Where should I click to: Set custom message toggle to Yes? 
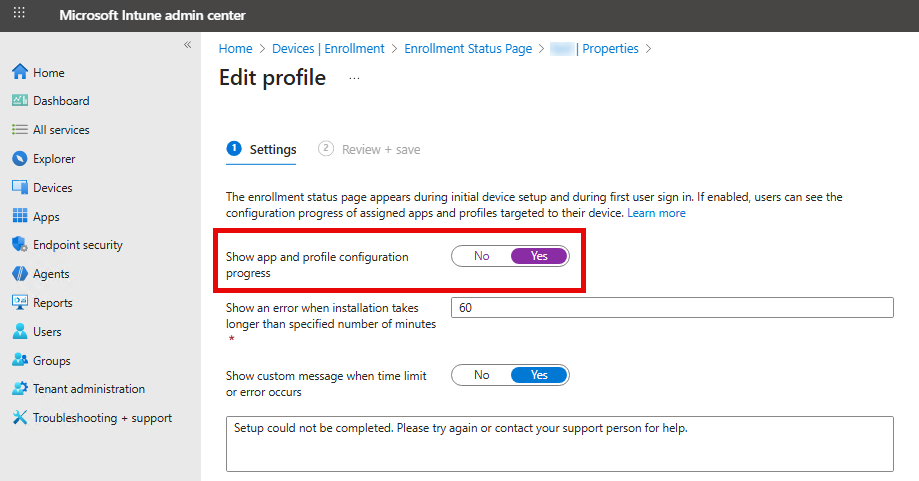click(539, 375)
